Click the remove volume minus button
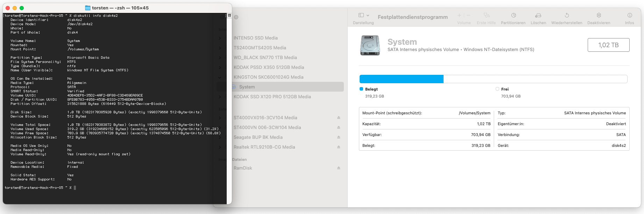 coord(468,15)
